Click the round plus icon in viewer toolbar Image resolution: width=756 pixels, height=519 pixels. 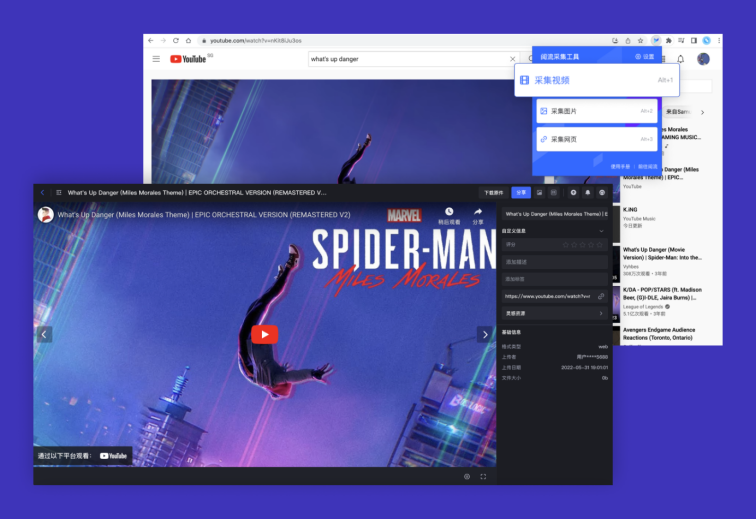[573, 192]
